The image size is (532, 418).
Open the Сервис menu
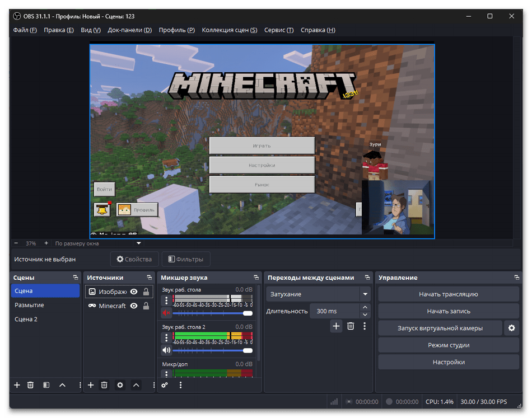coord(279,30)
